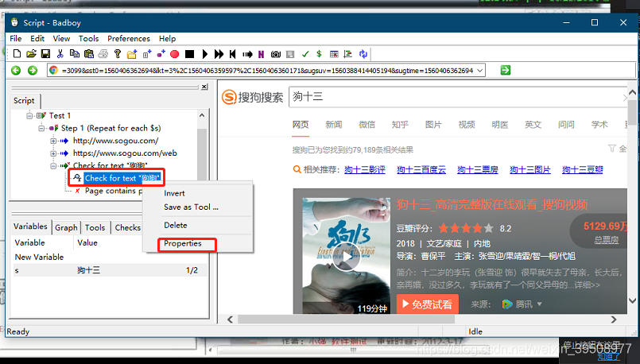Close the script panel with the x button
This screenshot has height=364, width=640.
(204, 87)
